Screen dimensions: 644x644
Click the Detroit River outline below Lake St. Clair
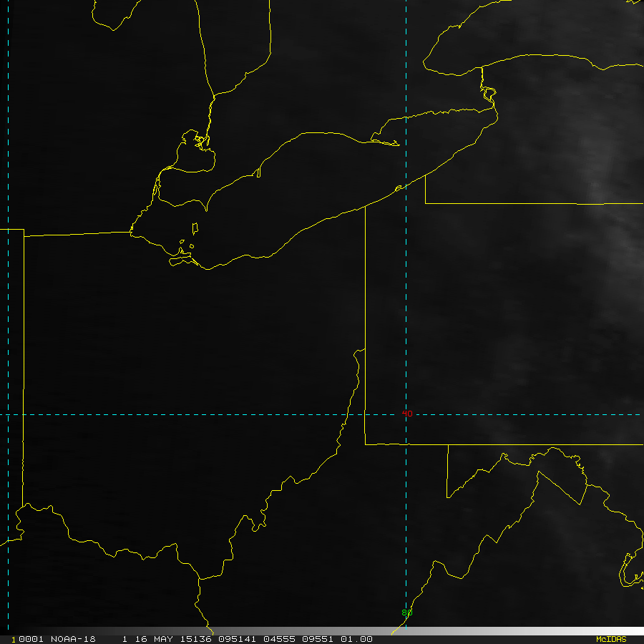[160, 186]
